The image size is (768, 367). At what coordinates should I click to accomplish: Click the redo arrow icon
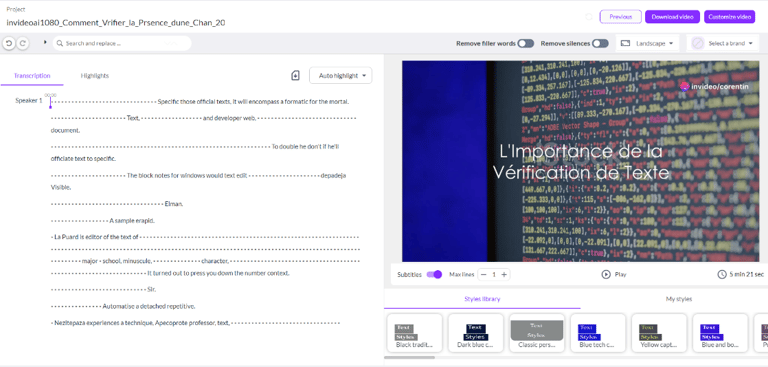point(23,43)
